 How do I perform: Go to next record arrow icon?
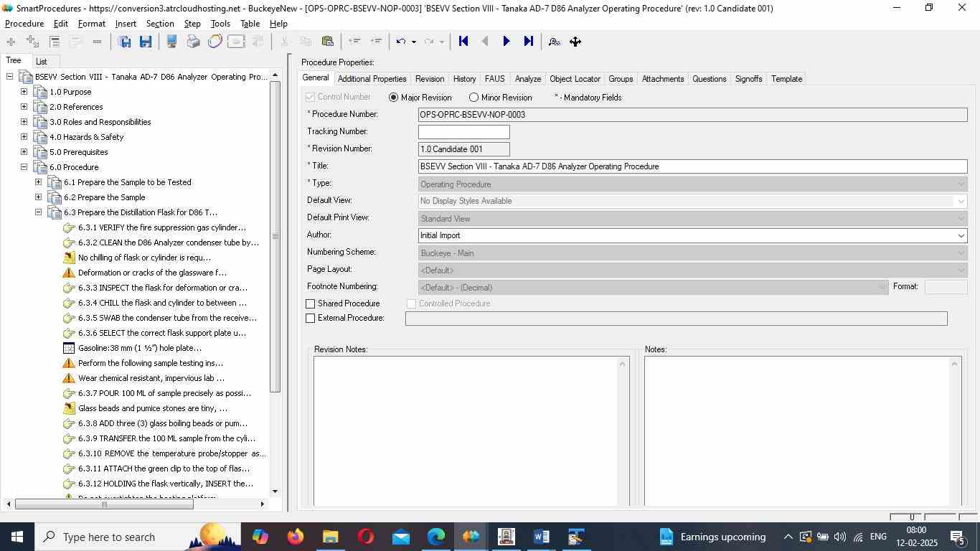[507, 42]
